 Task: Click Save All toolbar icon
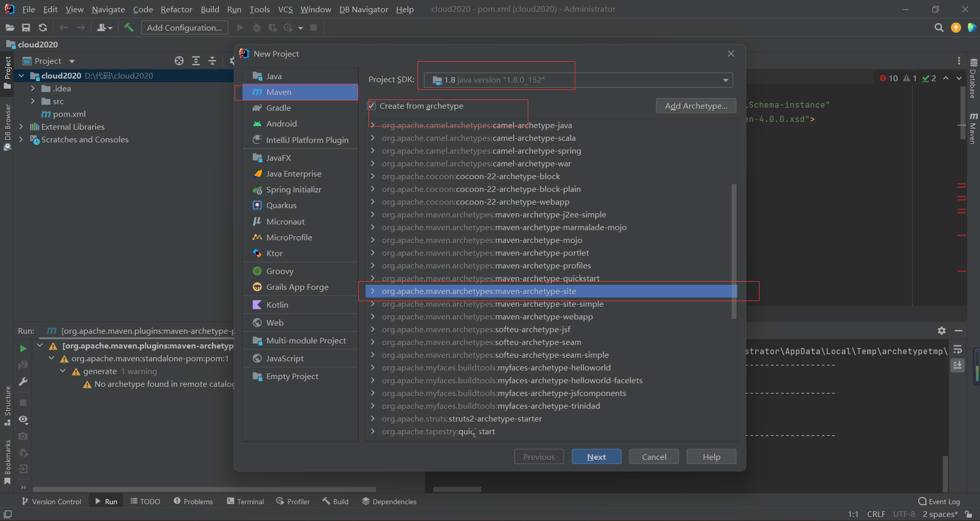tap(26, 28)
